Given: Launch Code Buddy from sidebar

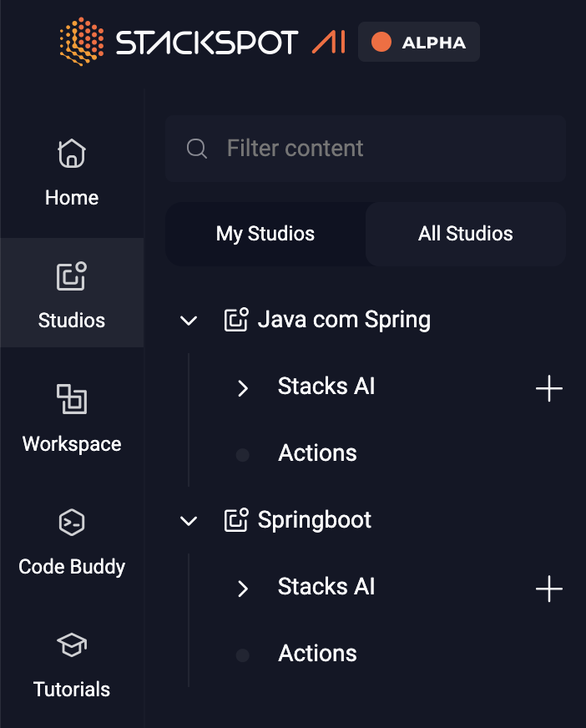Looking at the screenshot, I should pyautogui.click(x=72, y=541).
